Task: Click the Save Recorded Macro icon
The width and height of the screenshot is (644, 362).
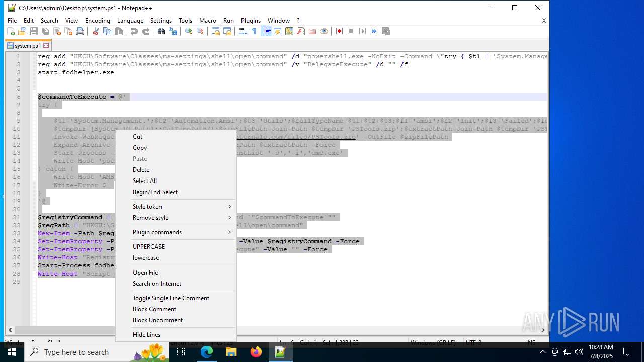Action: 385,31
